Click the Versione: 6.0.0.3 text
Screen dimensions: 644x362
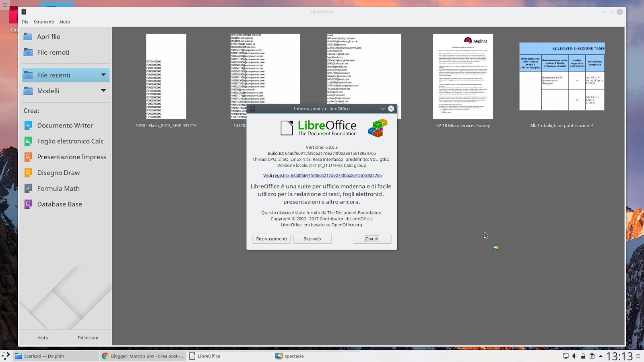(x=322, y=147)
